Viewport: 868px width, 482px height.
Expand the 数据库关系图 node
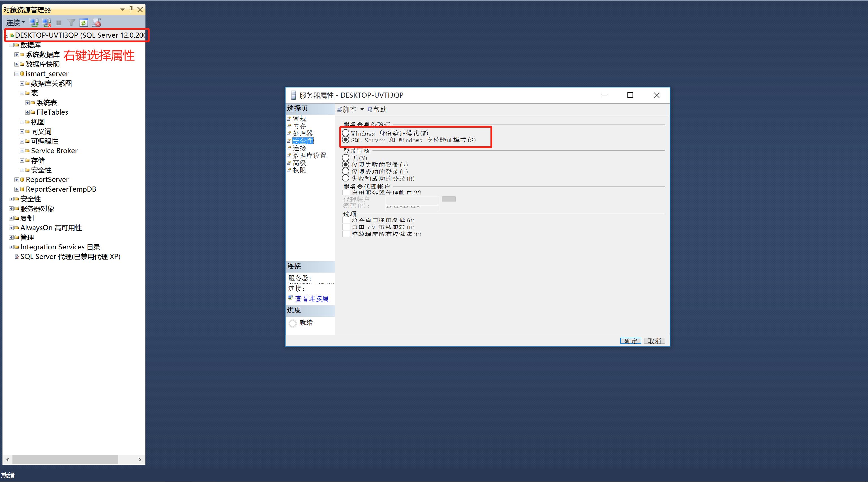[x=22, y=83]
